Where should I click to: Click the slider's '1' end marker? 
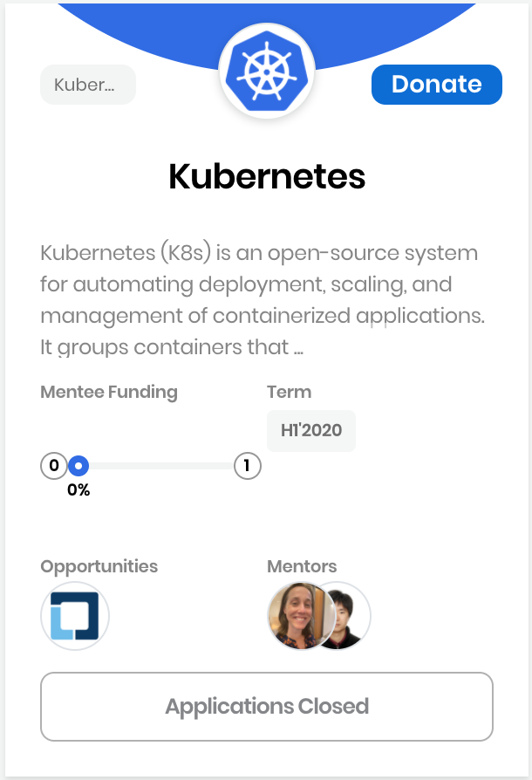click(x=247, y=466)
